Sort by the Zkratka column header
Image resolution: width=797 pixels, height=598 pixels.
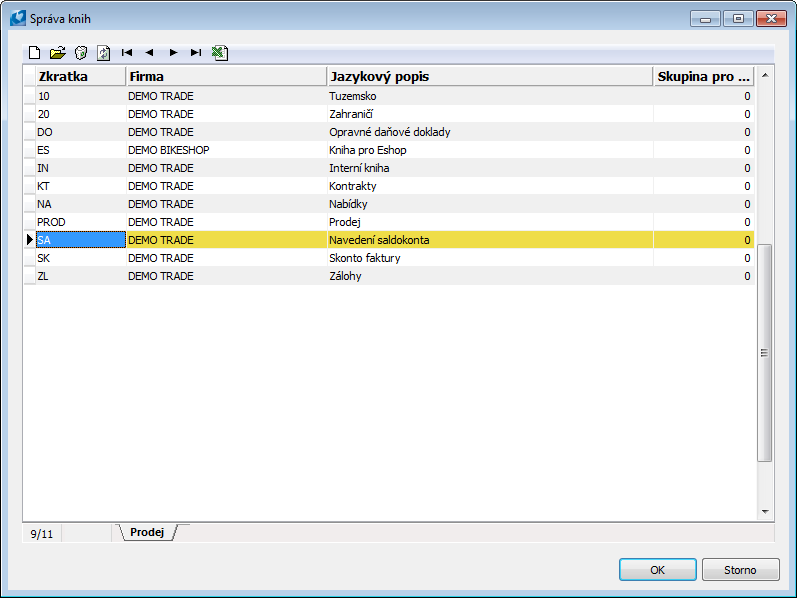point(81,76)
